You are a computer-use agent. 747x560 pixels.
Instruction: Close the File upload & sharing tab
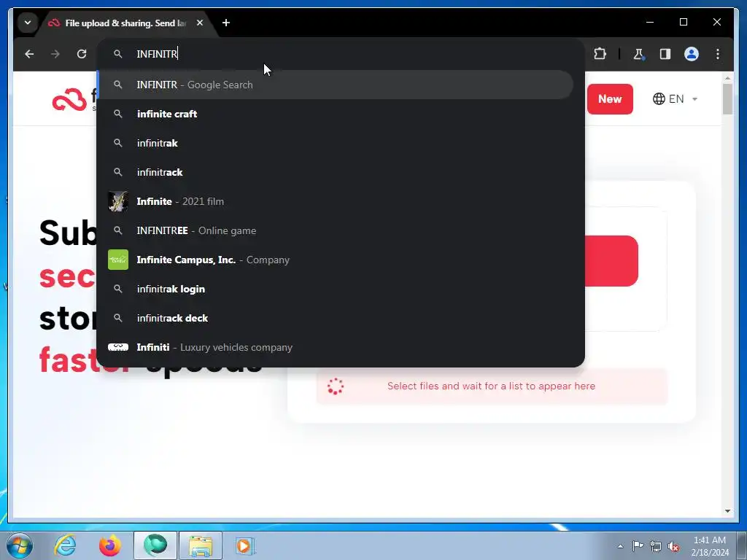click(200, 23)
